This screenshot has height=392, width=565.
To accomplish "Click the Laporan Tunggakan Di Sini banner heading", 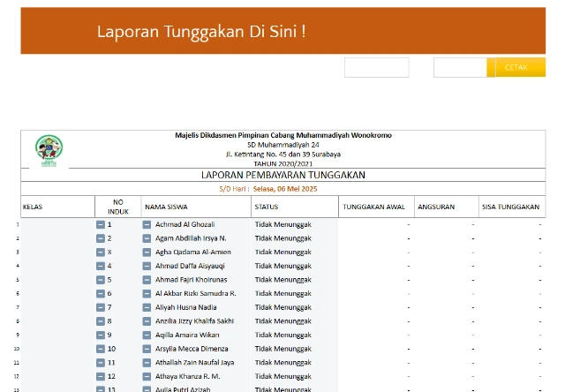I will coord(201,32).
